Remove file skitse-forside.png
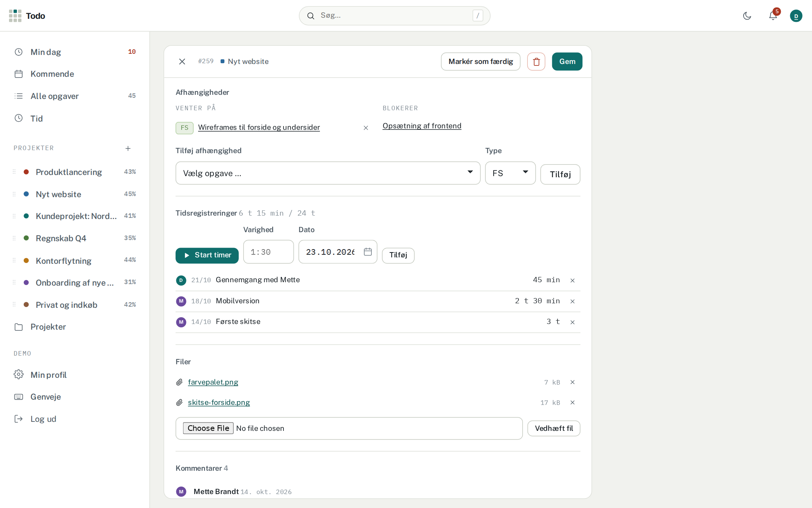 [573, 403]
